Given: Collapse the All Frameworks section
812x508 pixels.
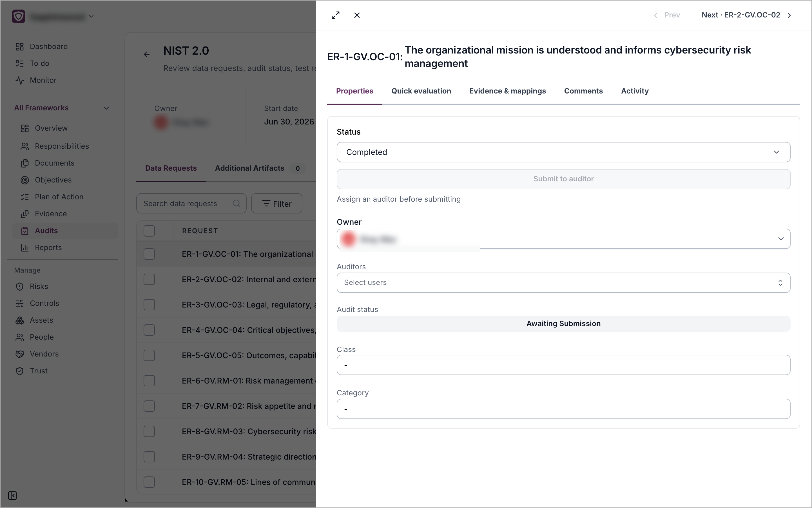Looking at the screenshot, I should pyautogui.click(x=106, y=108).
